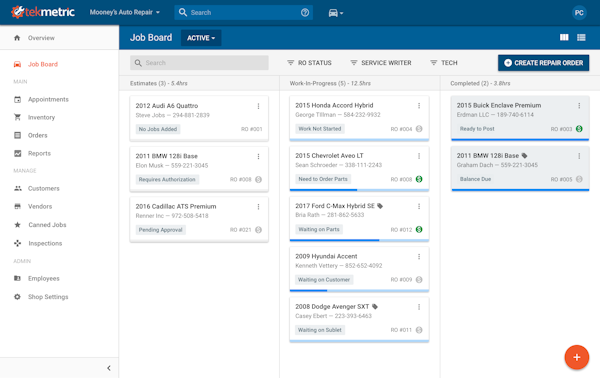600x378 pixels.
Task: Open the vehicle icon dropdown in header
Action: pos(336,13)
